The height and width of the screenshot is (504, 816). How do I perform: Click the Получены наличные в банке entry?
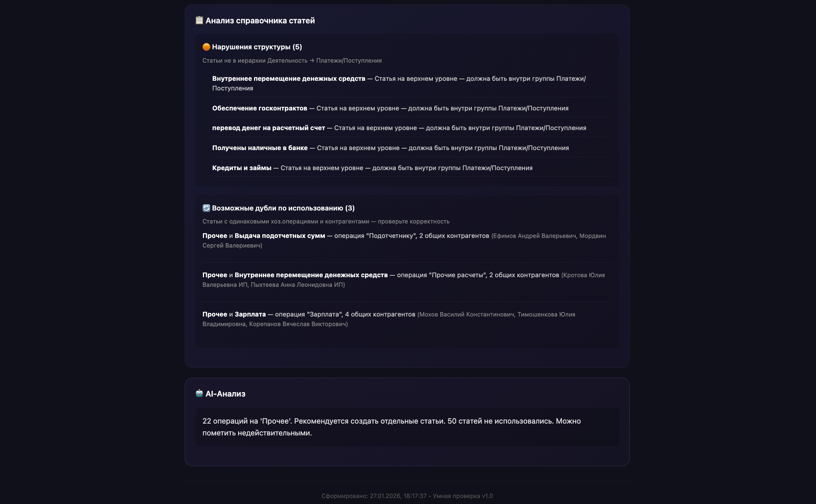[260, 148]
